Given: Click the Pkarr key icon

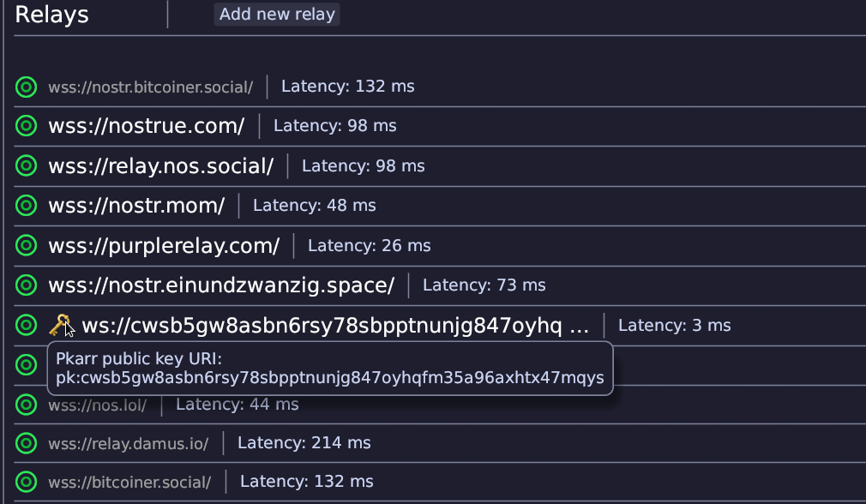Looking at the screenshot, I should point(60,324).
